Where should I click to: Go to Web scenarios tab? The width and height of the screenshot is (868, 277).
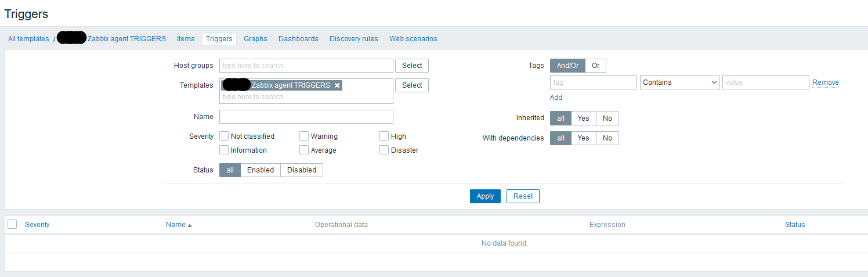(x=413, y=39)
